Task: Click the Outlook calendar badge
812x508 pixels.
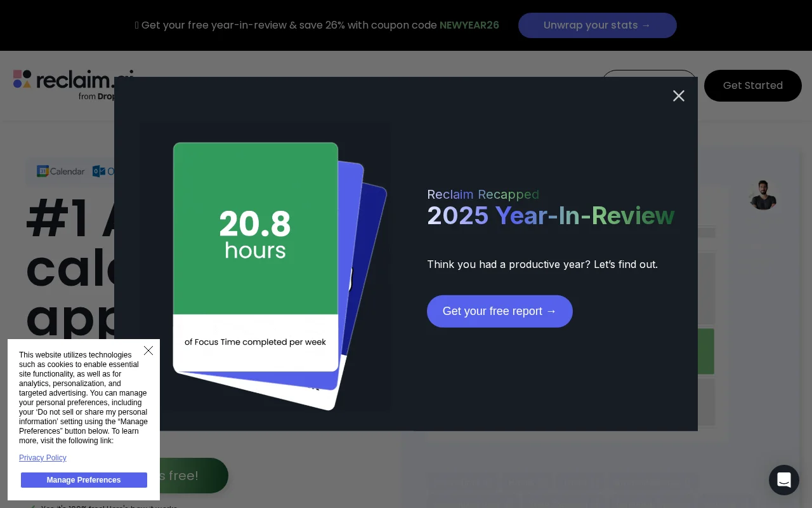Action: click(x=101, y=171)
